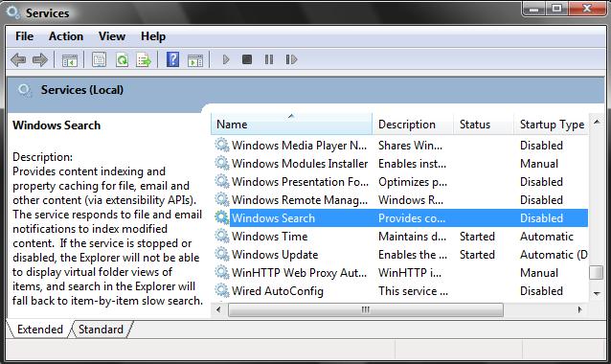
Task: Open the File menu
Action: [24, 36]
